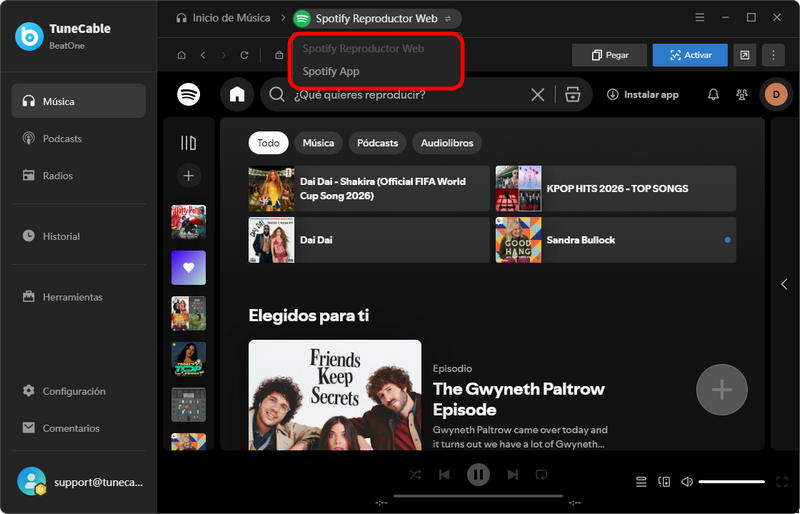Image resolution: width=800 pixels, height=514 pixels.
Task: Adjust the volume slider
Action: [x=732, y=481]
